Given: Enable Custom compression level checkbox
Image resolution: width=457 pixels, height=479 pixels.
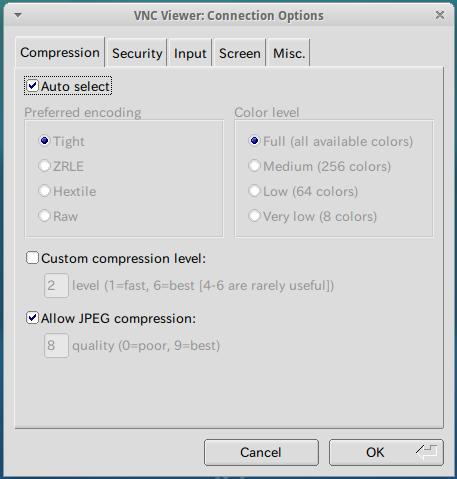Looking at the screenshot, I should [x=32, y=258].
